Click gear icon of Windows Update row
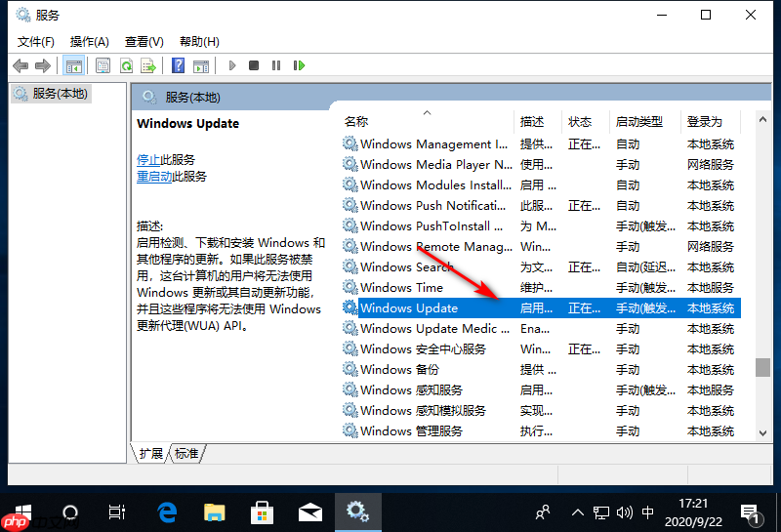781x532 pixels. [x=350, y=307]
